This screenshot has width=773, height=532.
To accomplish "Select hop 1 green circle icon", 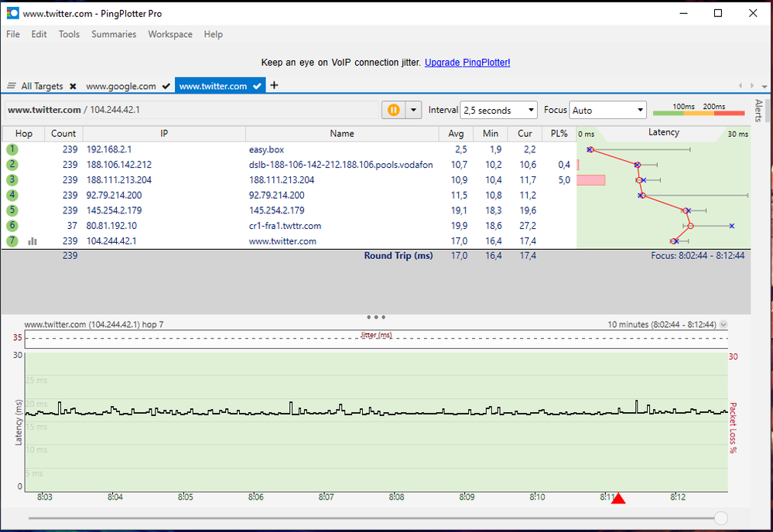I will (x=12, y=149).
